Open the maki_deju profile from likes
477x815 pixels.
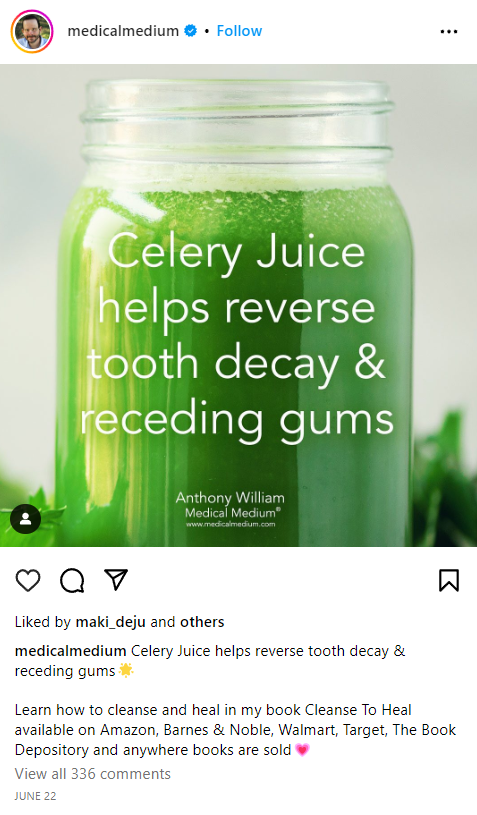pyautogui.click(x=111, y=622)
